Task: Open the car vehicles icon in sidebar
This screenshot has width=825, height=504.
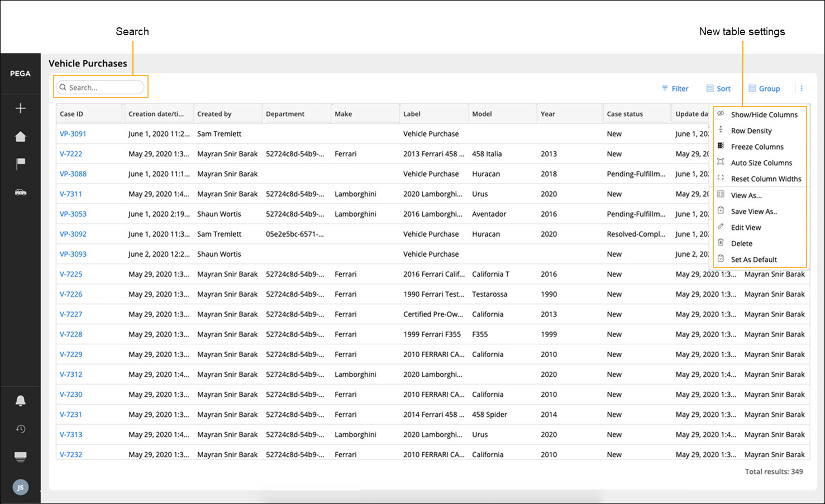Action: (21, 192)
